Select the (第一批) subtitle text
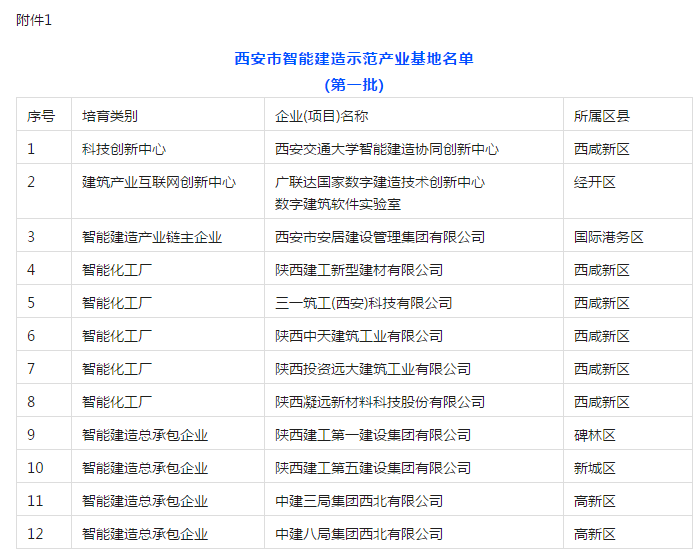The image size is (699, 555). (x=354, y=85)
